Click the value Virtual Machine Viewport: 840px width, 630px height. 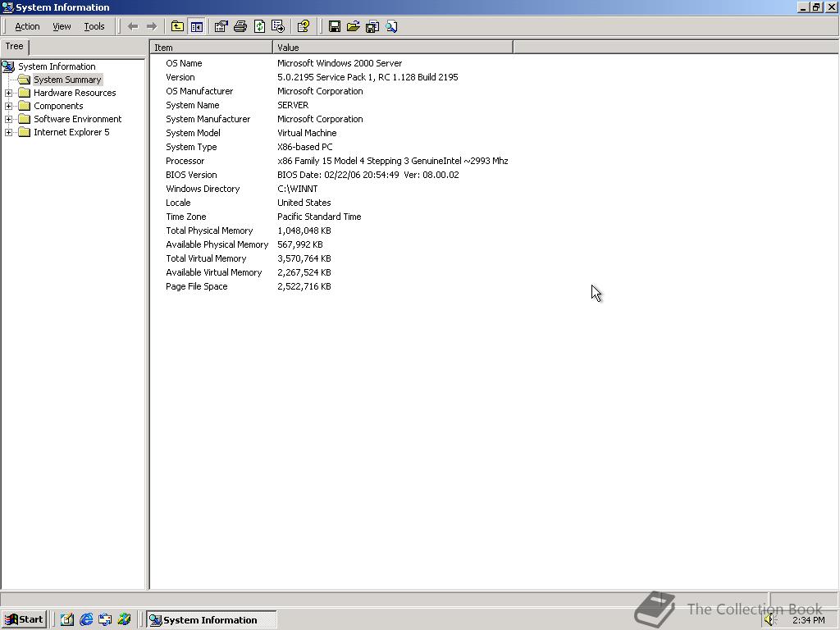tap(307, 133)
